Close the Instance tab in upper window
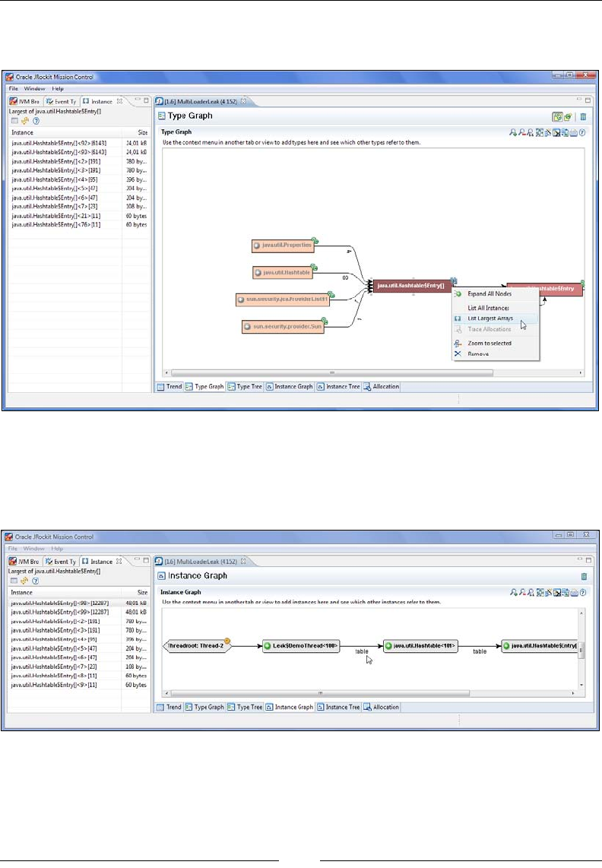602x868 pixels. (x=119, y=101)
